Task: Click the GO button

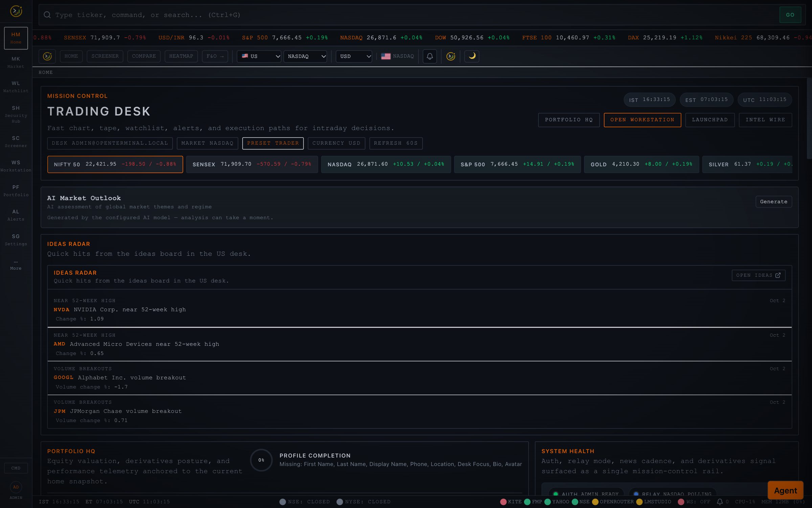Action: coord(790,15)
